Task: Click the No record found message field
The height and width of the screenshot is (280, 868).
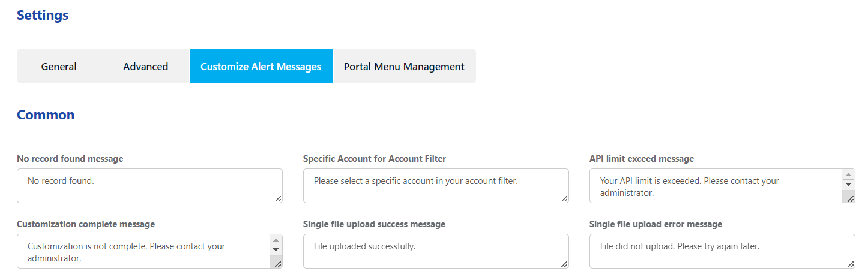Action: pos(149,186)
